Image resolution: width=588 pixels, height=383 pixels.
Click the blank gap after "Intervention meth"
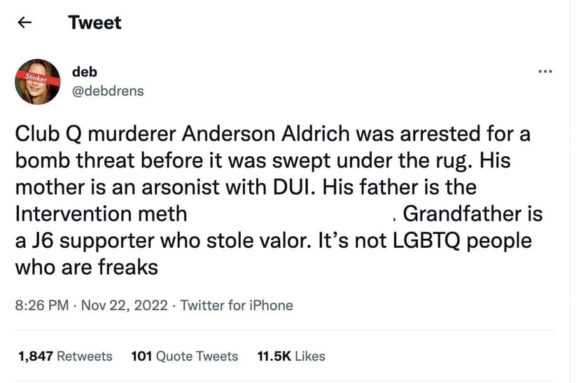click(x=290, y=214)
